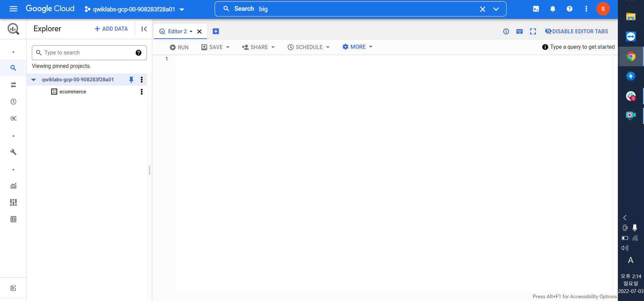Open the help question mark menu

pyautogui.click(x=570, y=9)
